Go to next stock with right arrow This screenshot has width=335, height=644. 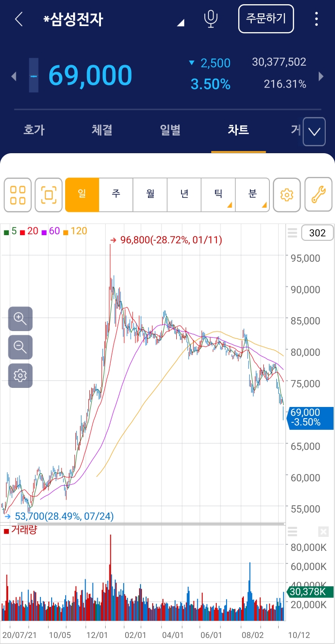[x=321, y=76]
